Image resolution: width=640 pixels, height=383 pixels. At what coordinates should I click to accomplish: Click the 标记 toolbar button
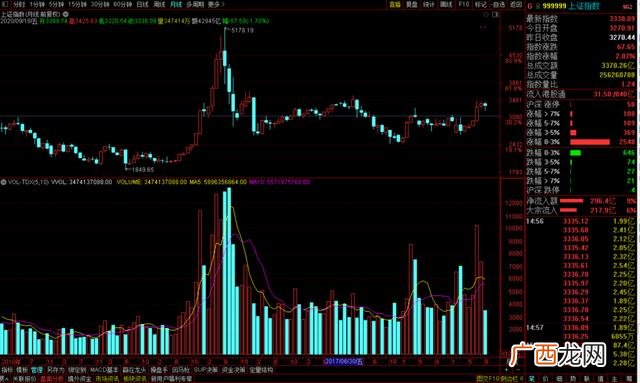point(480,4)
